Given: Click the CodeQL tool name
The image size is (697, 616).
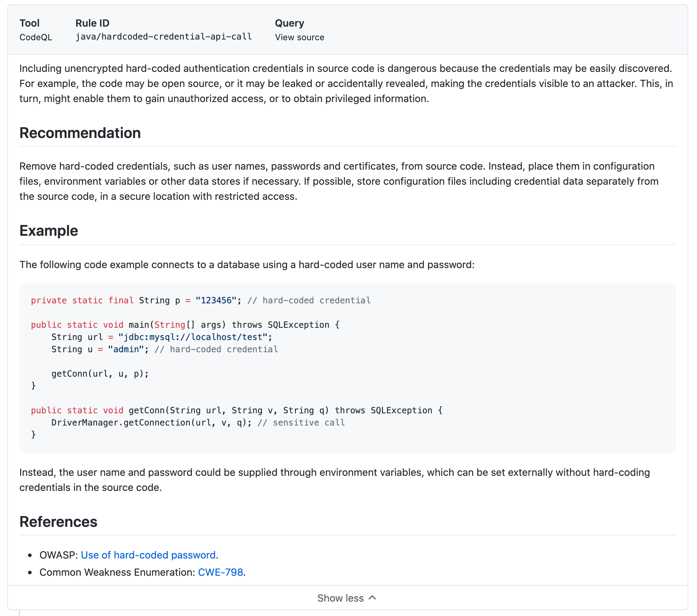Looking at the screenshot, I should click(36, 37).
